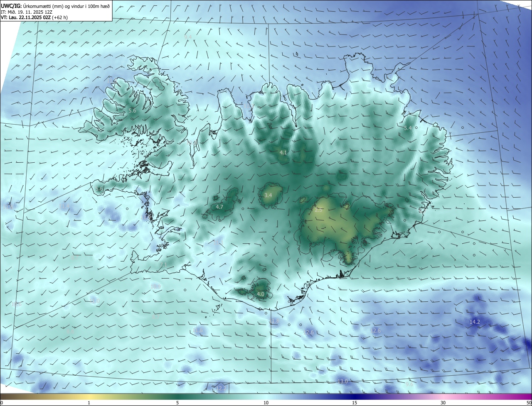Click the 13.0 value near the bottom
532x406 pixels.
point(342,382)
